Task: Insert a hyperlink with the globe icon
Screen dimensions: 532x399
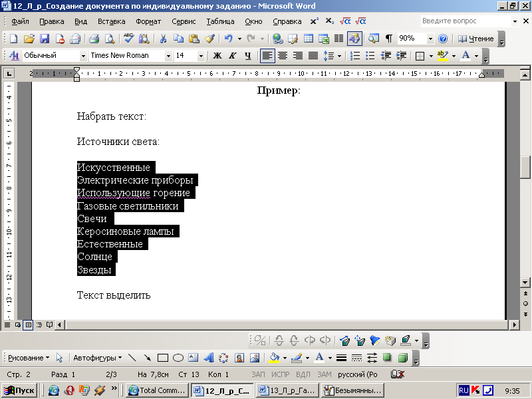Action: (x=277, y=39)
